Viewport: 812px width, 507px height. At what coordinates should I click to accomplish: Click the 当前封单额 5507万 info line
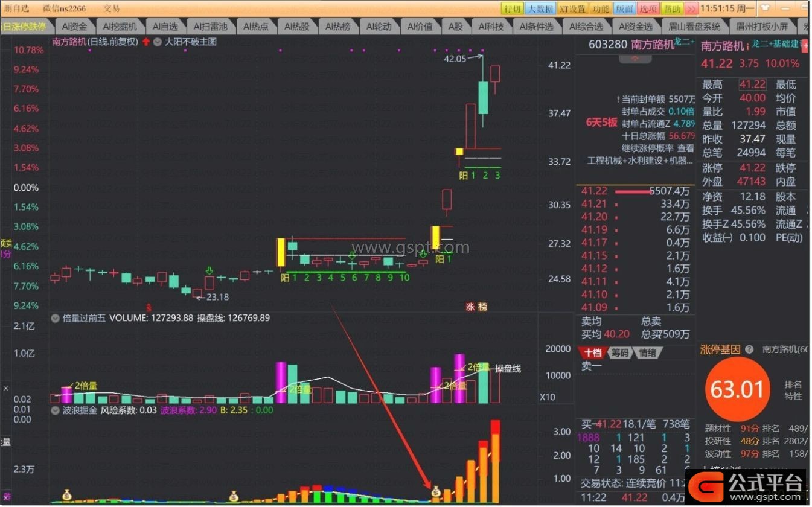[x=657, y=99]
